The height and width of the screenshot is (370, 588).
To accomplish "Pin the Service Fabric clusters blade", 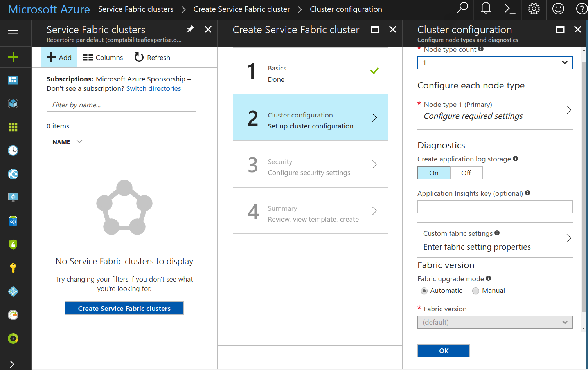I will 190,29.
